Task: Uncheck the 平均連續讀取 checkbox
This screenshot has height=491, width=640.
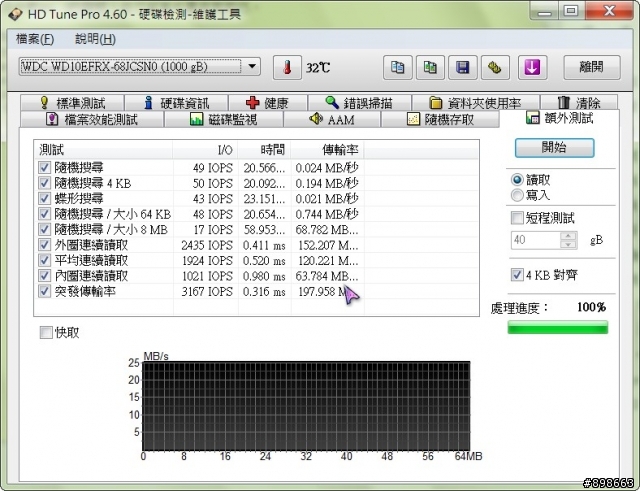Action: 44,260
